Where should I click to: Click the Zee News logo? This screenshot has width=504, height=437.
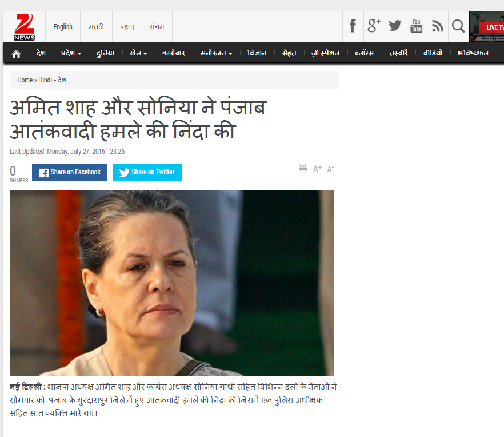24,27
